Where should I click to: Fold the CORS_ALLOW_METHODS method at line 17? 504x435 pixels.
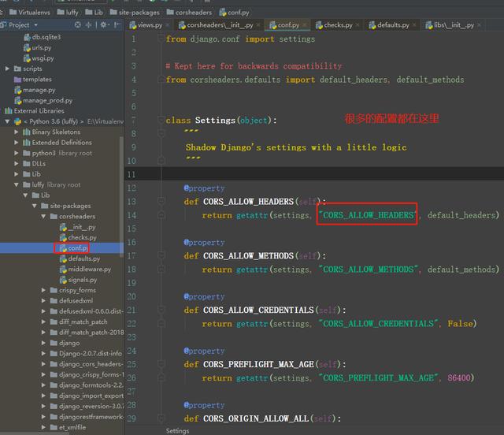pyautogui.click(x=161, y=255)
